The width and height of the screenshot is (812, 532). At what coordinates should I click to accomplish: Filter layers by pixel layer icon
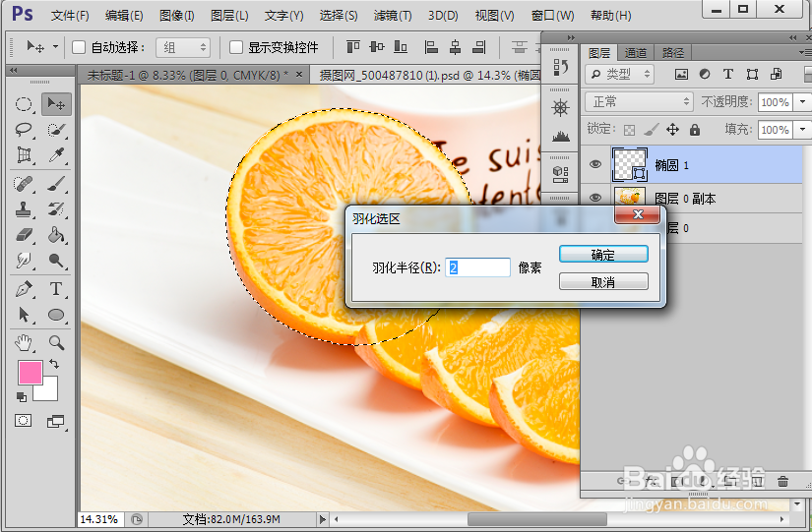pos(681,75)
